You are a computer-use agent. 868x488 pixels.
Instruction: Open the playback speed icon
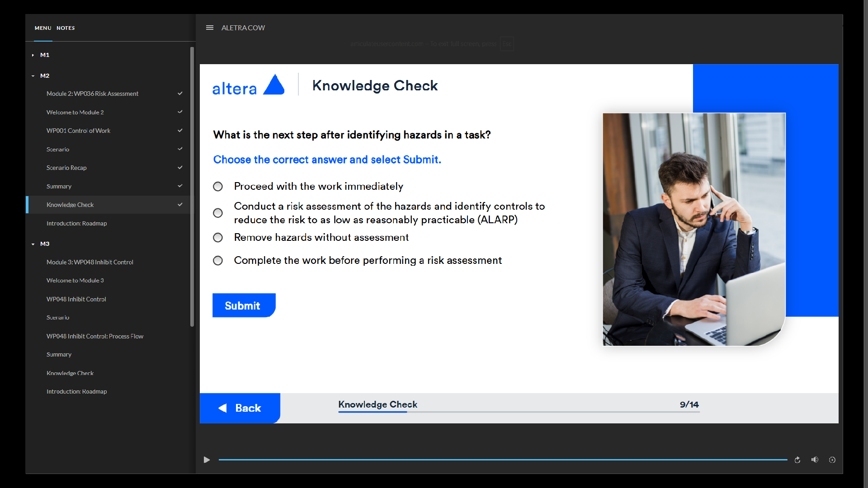832,460
